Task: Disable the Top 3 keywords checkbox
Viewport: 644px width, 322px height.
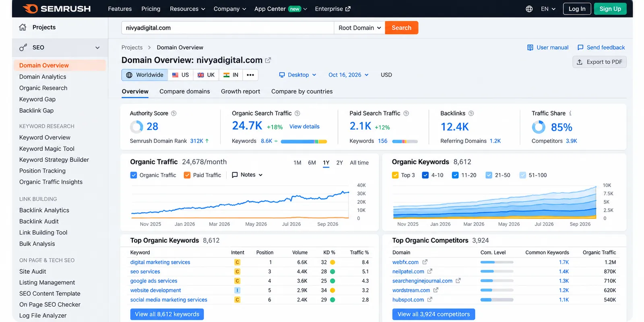Action: 395,175
